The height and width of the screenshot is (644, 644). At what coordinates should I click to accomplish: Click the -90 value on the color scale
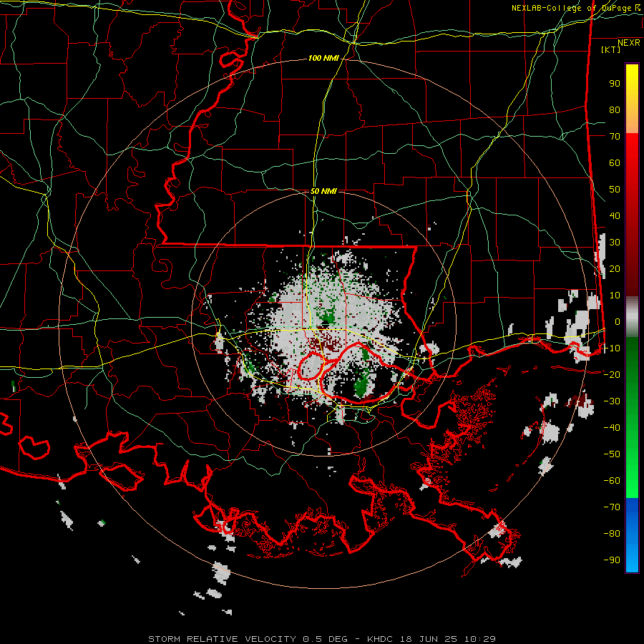[x=612, y=560]
